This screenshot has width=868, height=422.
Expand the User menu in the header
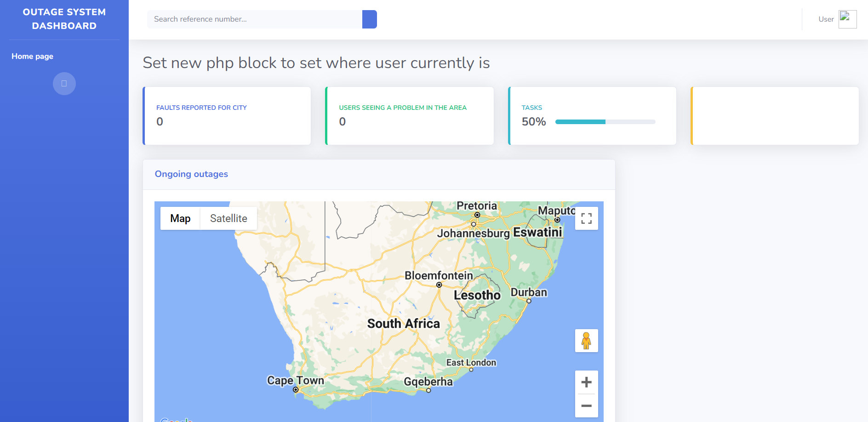pyautogui.click(x=826, y=19)
